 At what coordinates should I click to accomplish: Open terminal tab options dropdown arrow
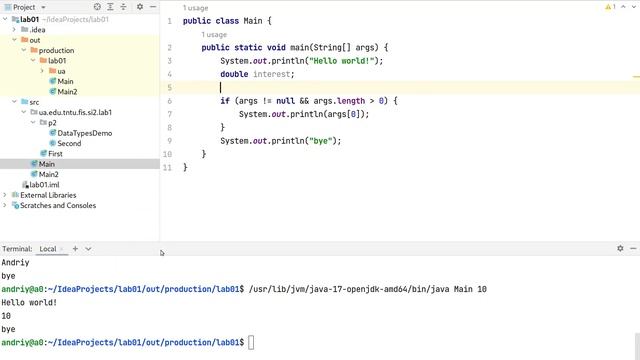[88, 249]
